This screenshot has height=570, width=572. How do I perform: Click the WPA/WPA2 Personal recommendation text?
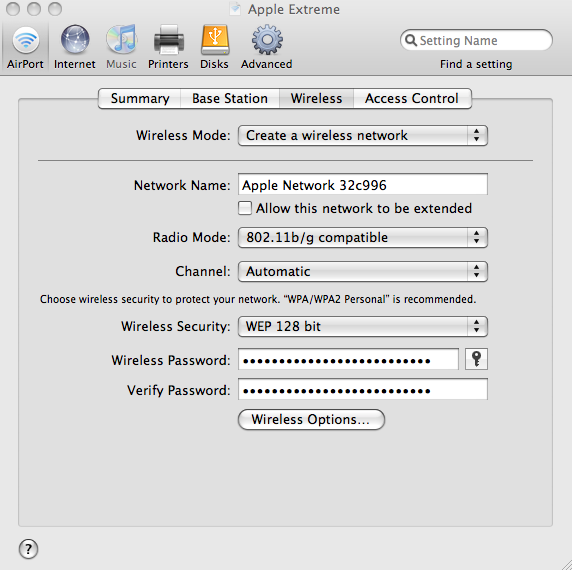[258, 299]
